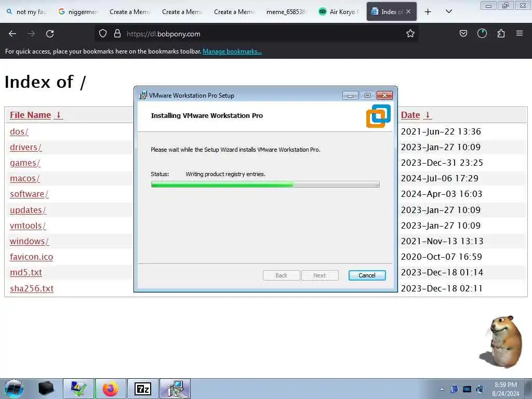532x399 pixels.
Task: Switch to the first Create a Meme tab
Action: [129, 12]
